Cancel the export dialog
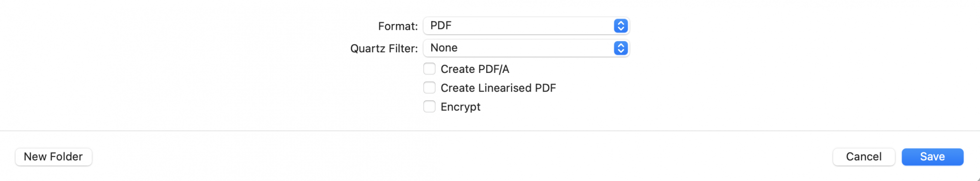This screenshot has width=980, height=181. pos(864,157)
